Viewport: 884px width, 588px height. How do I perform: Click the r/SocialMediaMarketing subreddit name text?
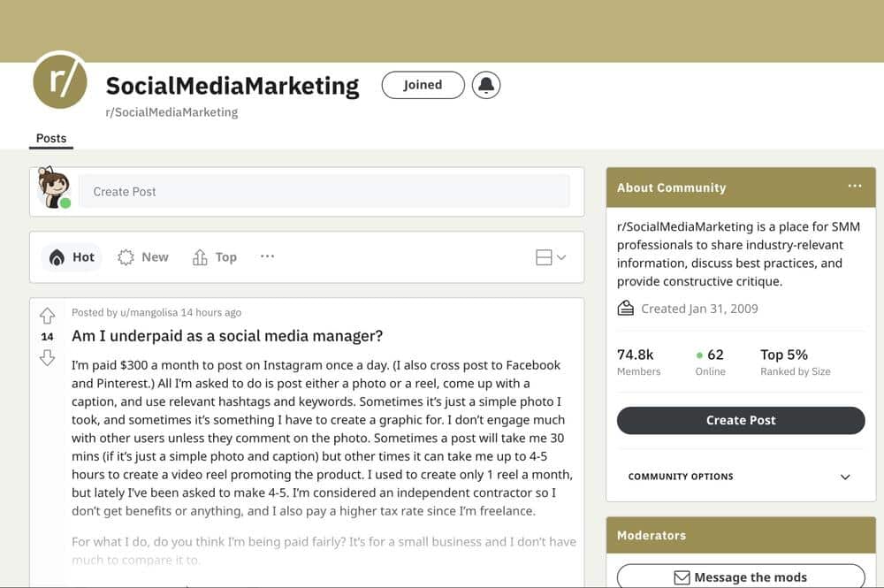(x=171, y=112)
